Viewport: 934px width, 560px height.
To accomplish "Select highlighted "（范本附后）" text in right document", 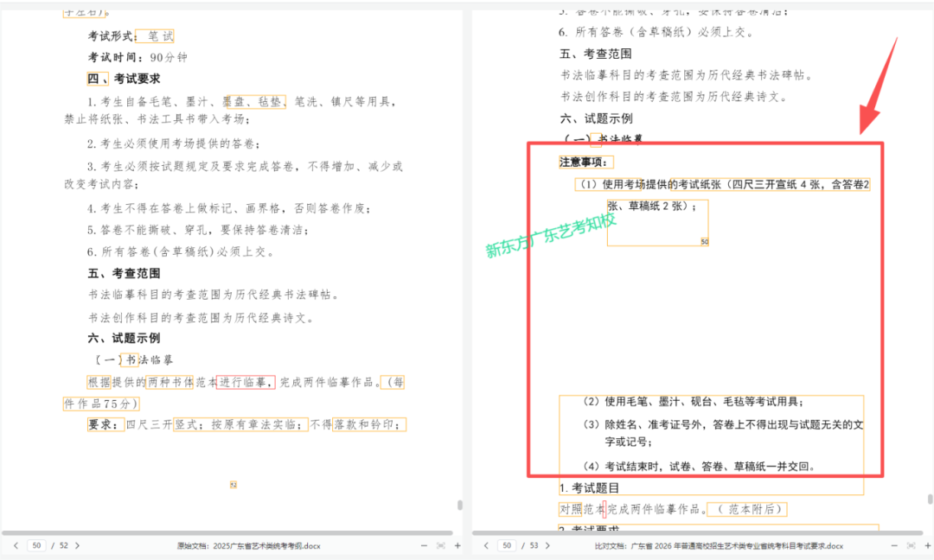I will [x=746, y=509].
